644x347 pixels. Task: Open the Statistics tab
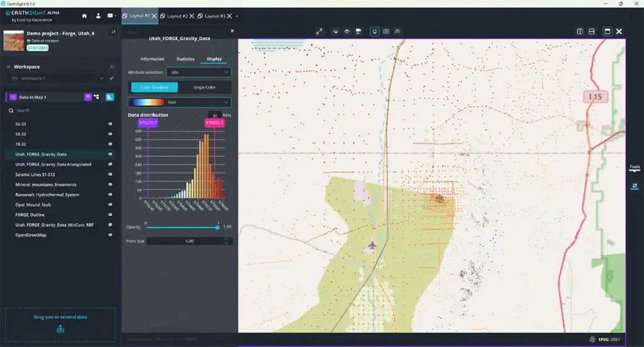[x=186, y=59]
